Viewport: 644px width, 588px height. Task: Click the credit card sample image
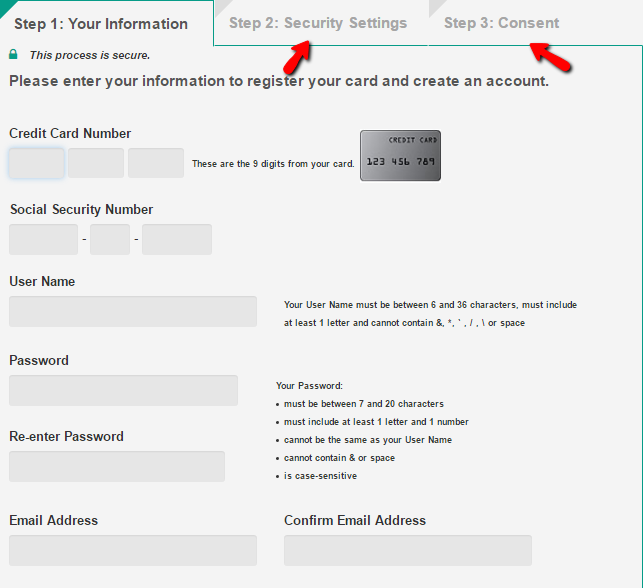400,156
